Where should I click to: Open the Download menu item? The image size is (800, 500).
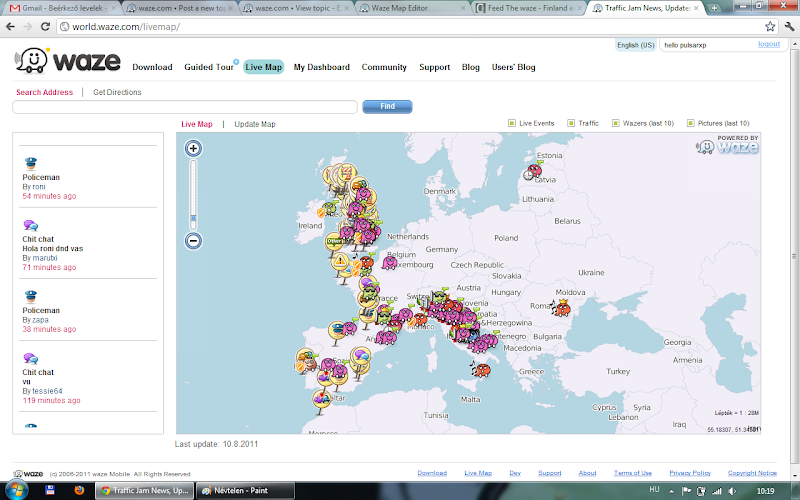(152, 67)
